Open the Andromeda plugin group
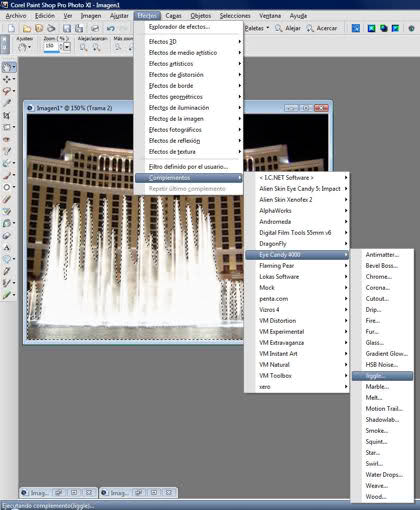Screen dimensions: 420x510 [297, 222]
